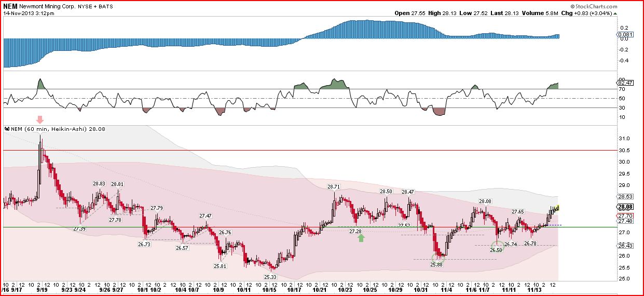Click the 26.74 price label
Image resolution: width=644 pixels, height=296 pixels.
pyautogui.click(x=511, y=244)
